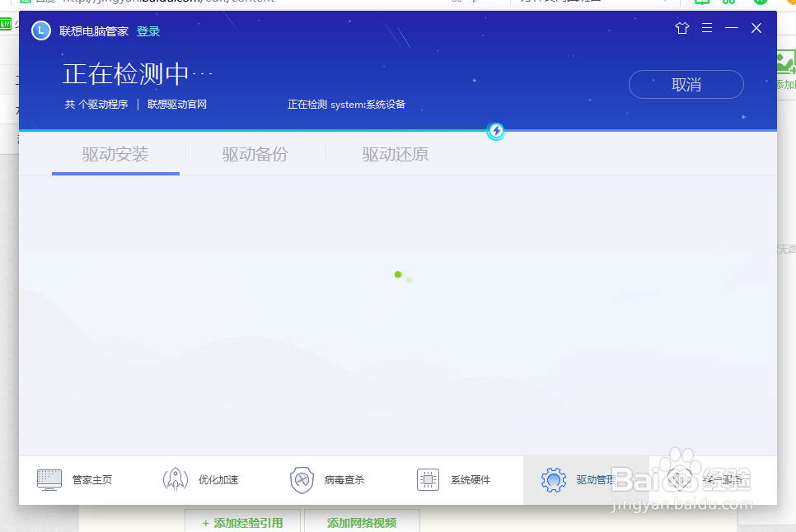Click 添加经验引用 in browser page
The height and width of the screenshot is (532, 796).
point(242,522)
